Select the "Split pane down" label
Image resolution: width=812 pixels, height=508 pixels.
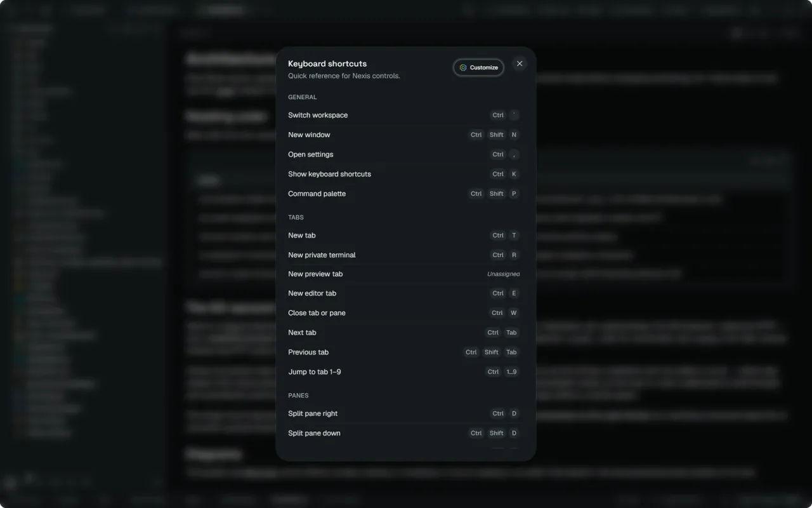click(x=314, y=433)
